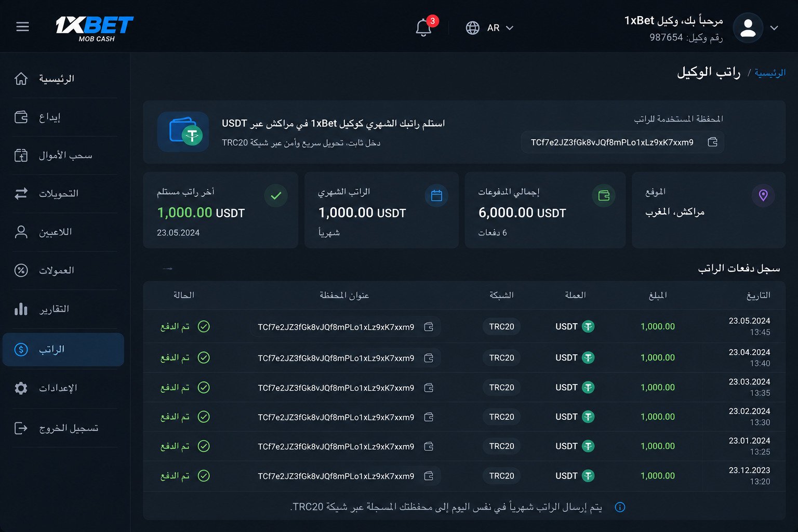Click TRC20 network badge in 23.02.2024 row

coord(501,417)
